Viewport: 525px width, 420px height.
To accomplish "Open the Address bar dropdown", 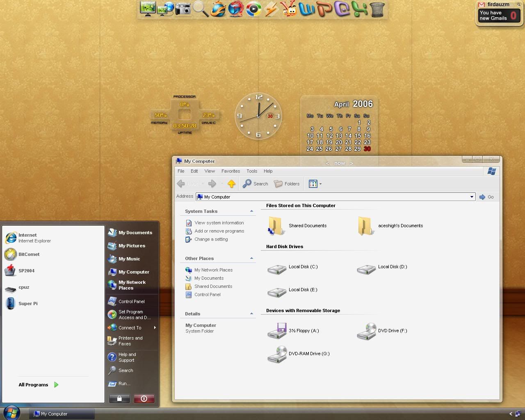I will (471, 197).
